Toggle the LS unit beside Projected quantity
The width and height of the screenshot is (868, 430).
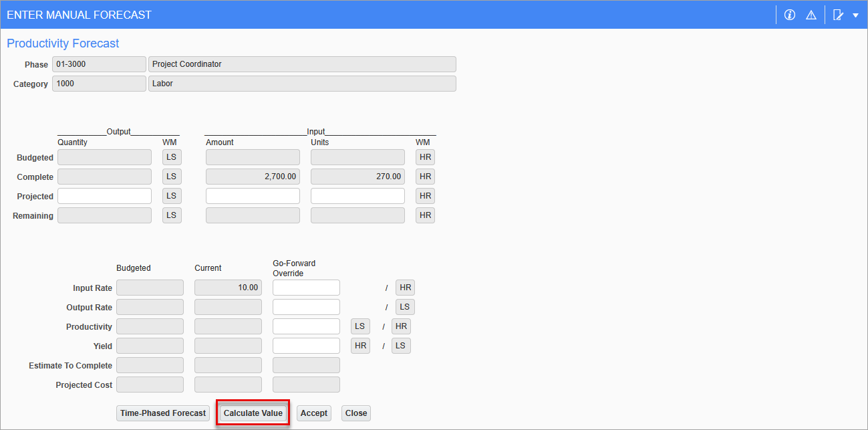click(x=172, y=195)
